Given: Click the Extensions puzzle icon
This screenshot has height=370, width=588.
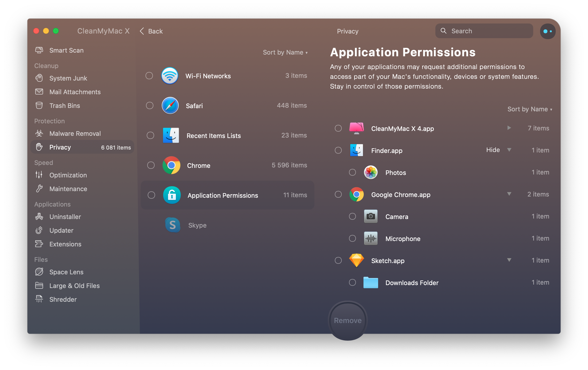Looking at the screenshot, I should [39, 244].
